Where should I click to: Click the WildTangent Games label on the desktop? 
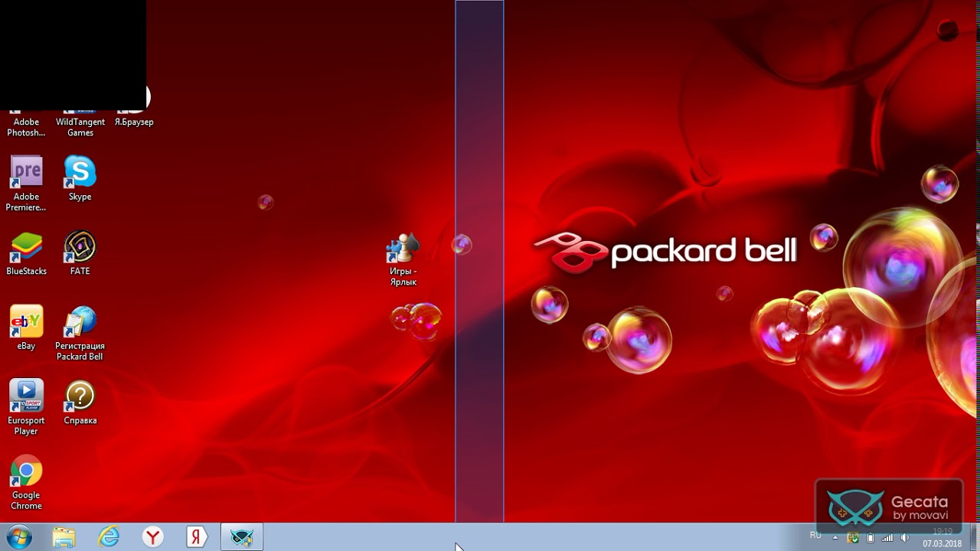80,127
